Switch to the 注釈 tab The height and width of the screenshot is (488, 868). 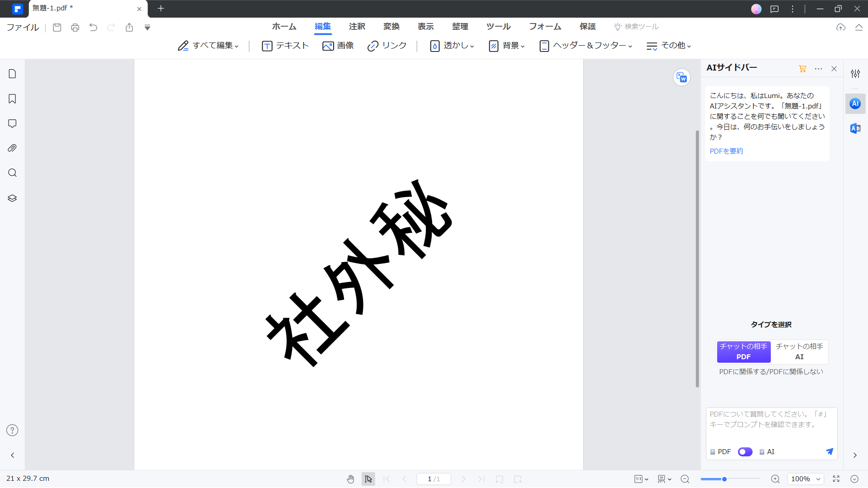click(x=357, y=26)
